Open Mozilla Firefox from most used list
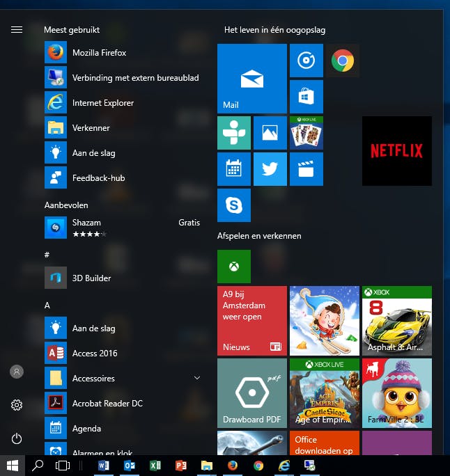Image resolution: width=450 pixels, height=476 pixels. pyautogui.click(x=122, y=52)
